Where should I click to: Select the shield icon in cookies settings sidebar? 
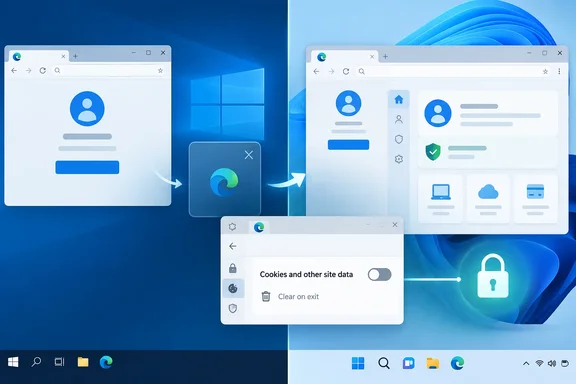(233, 308)
